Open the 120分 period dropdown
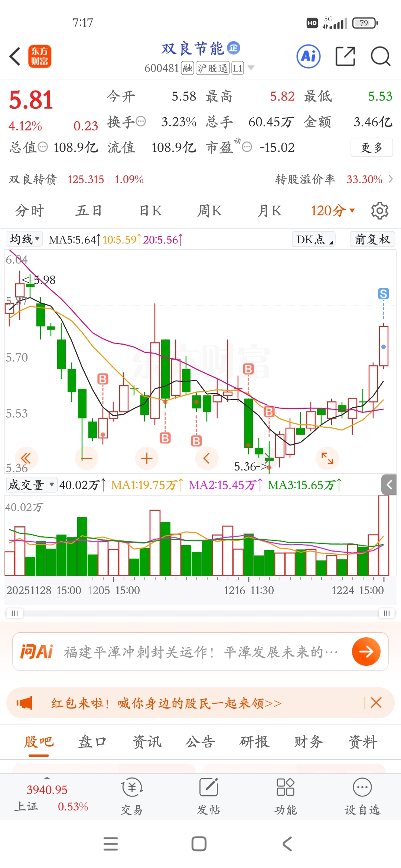This screenshot has height=868, width=401. point(332,211)
